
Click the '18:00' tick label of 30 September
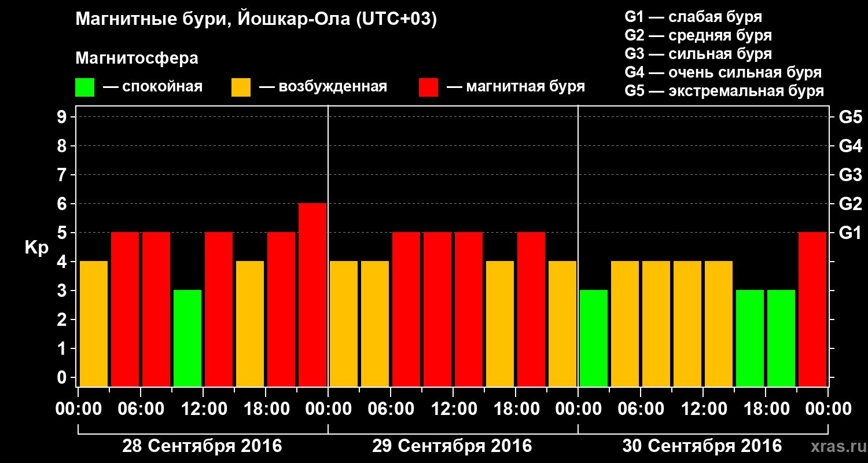[x=766, y=409]
